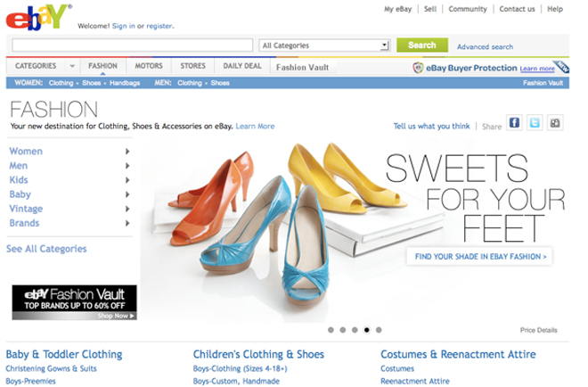Expand the Women submenu arrow
This screenshot has width=588, height=387.
(127, 152)
